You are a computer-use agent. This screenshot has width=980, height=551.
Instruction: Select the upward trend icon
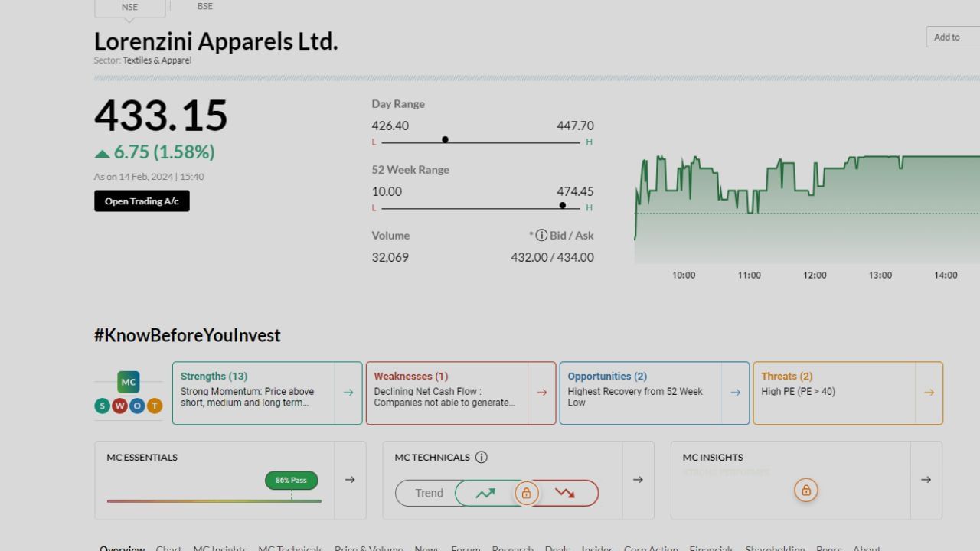(485, 494)
